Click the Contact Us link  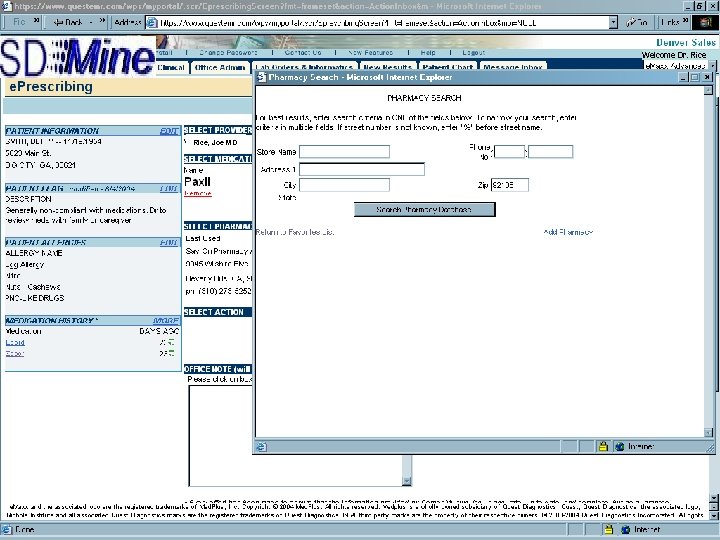pos(303,52)
